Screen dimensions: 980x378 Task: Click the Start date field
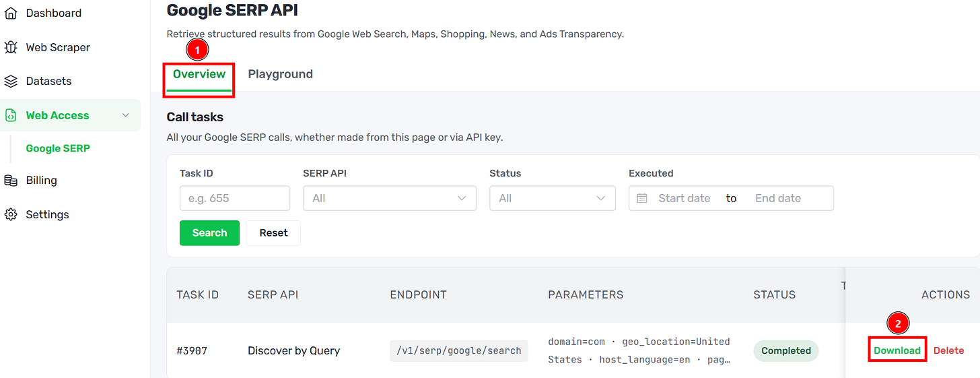click(685, 198)
